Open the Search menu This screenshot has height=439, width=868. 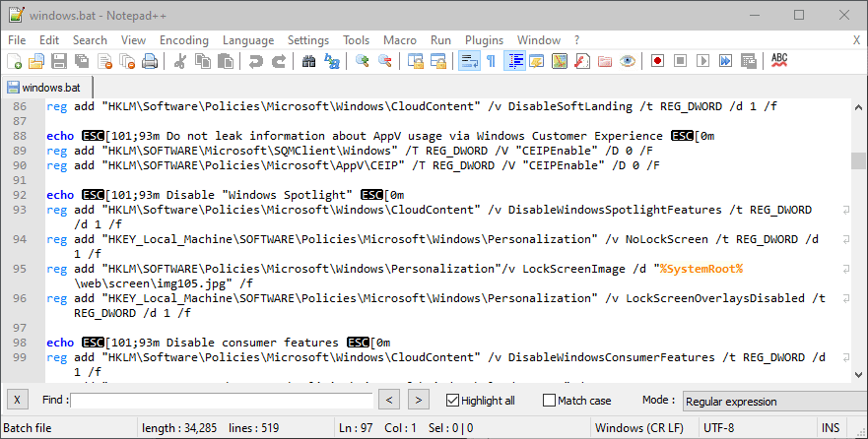point(90,40)
